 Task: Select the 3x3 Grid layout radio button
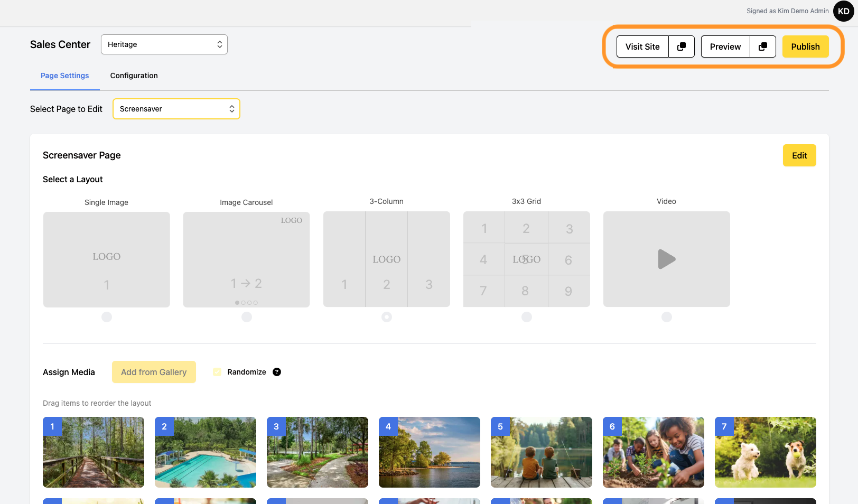tap(527, 317)
